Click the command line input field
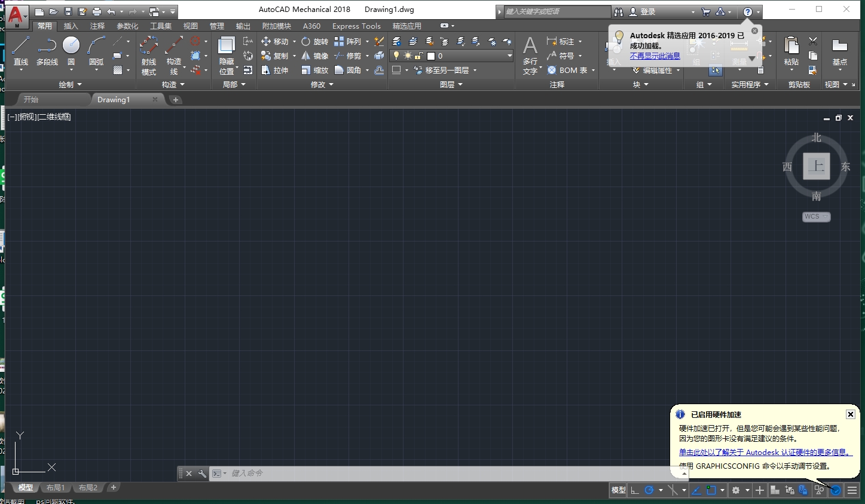 coord(448,474)
